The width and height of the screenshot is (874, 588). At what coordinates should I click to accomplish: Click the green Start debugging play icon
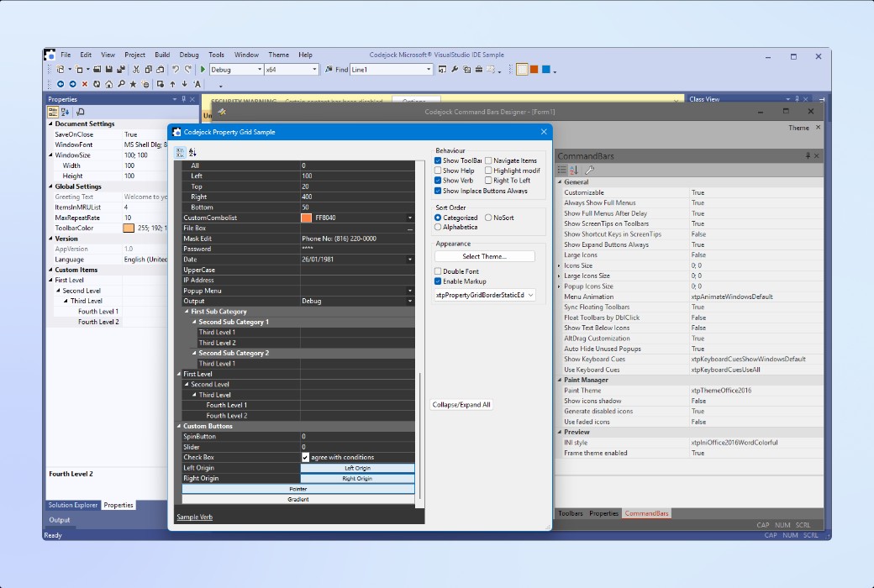203,70
